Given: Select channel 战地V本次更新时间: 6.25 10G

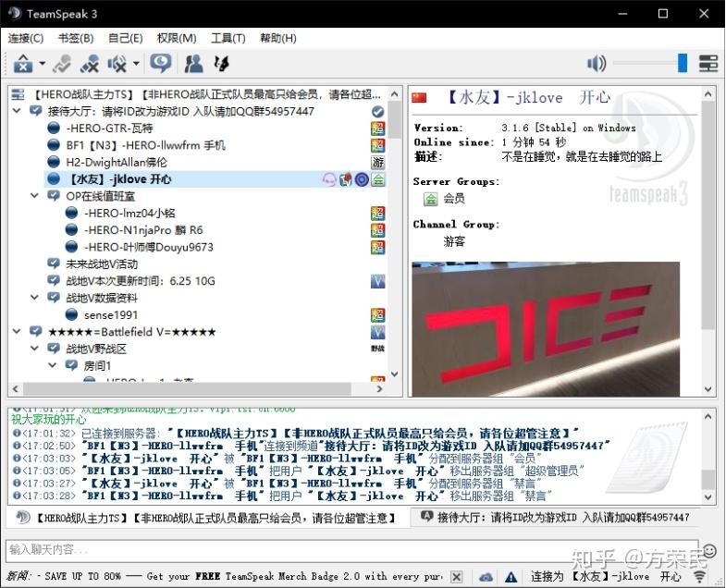Looking at the screenshot, I should pyautogui.click(x=141, y=281).
